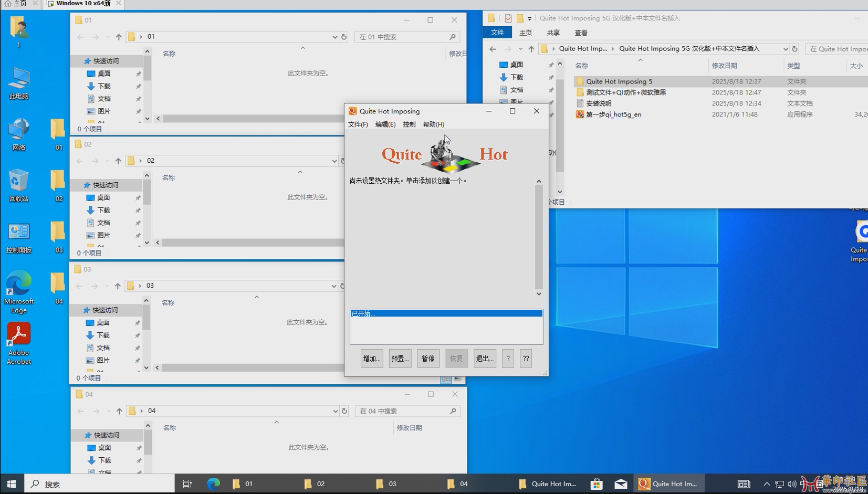Click 增加... button in Quite Hot Imposing

(372, 359)
